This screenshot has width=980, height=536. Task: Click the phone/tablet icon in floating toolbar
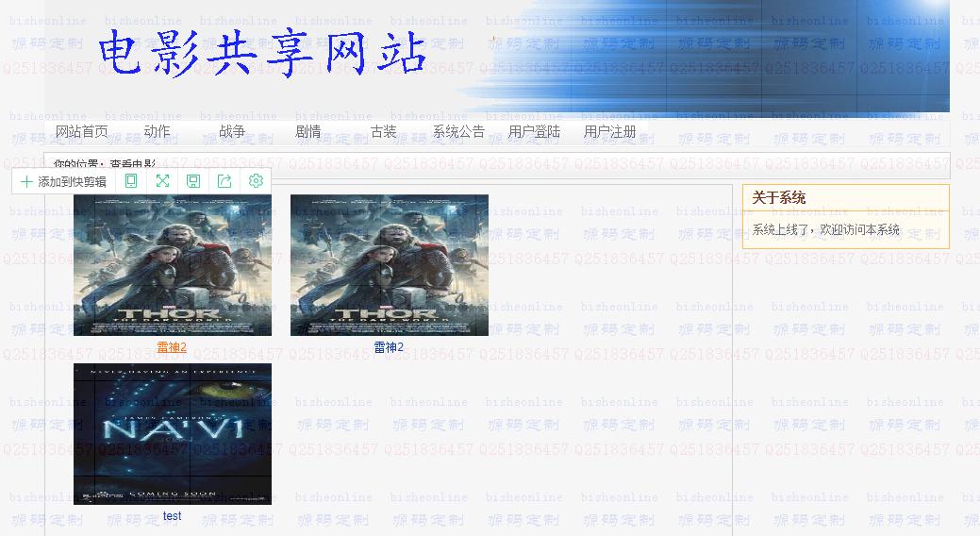coord(131,181)
